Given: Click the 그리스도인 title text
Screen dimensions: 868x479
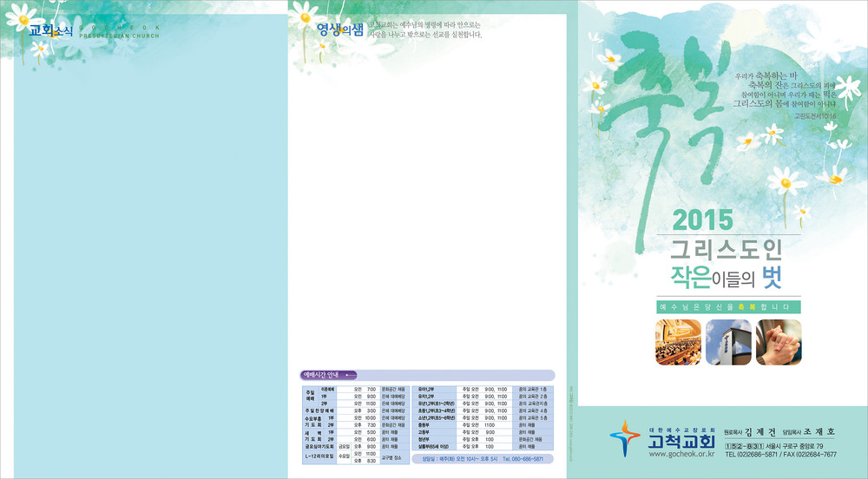Looking at the screenshot, I should click(727, 251).
